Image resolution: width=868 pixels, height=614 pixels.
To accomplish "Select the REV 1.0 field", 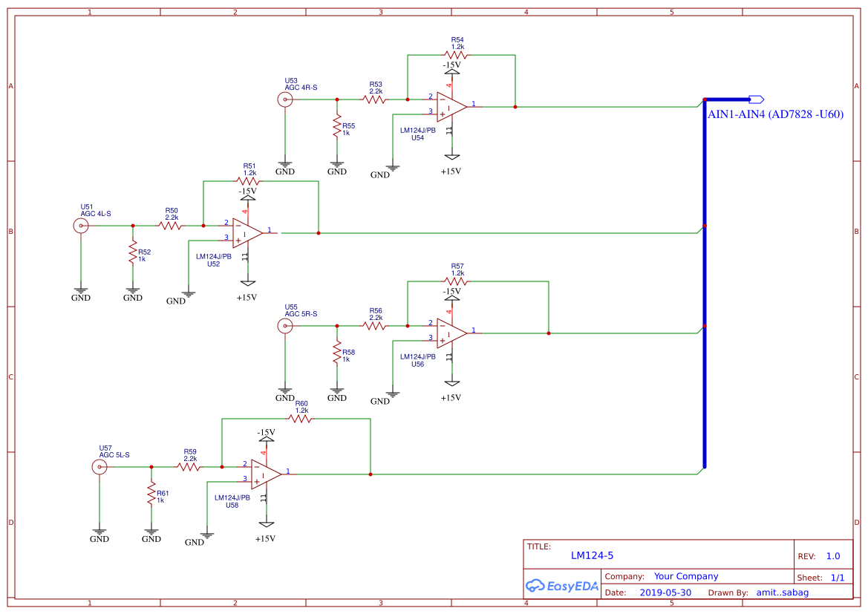I will [x=833, y=555].
